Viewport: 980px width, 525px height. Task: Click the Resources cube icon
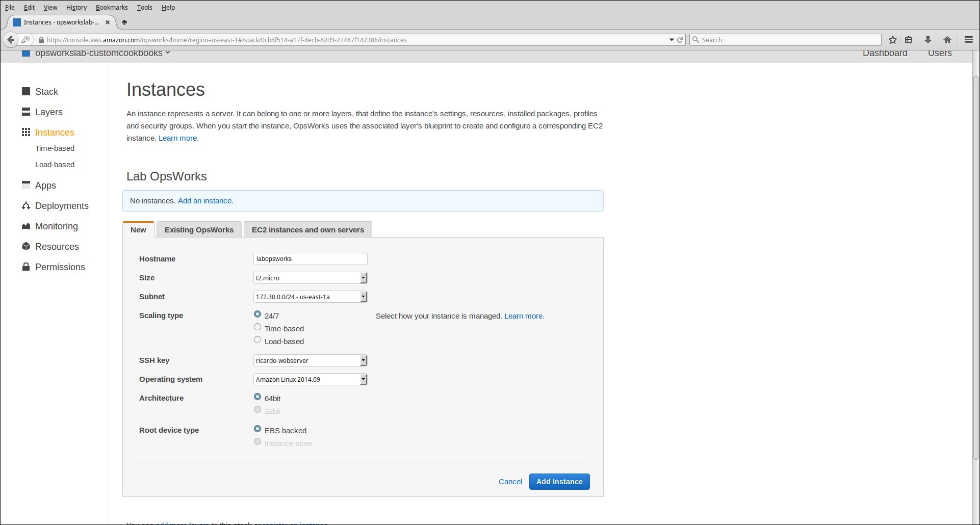[x=26, y=246]
